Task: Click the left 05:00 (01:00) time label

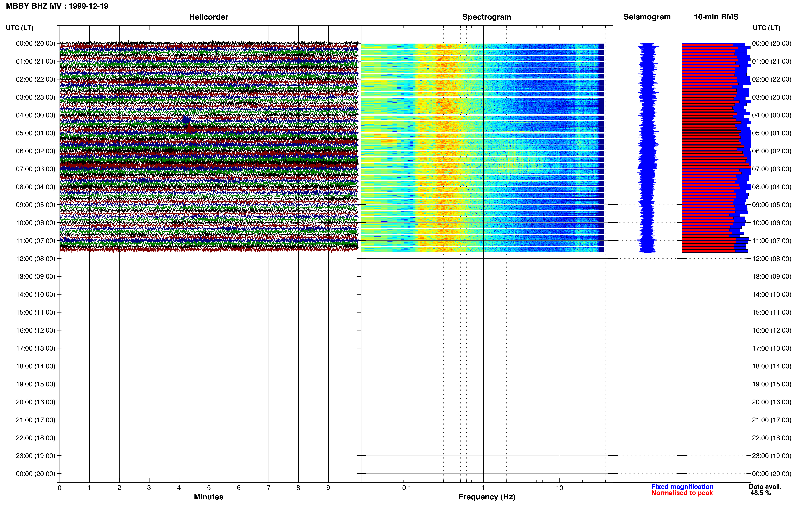Action: pyautogui.click(x=36, y=133)
